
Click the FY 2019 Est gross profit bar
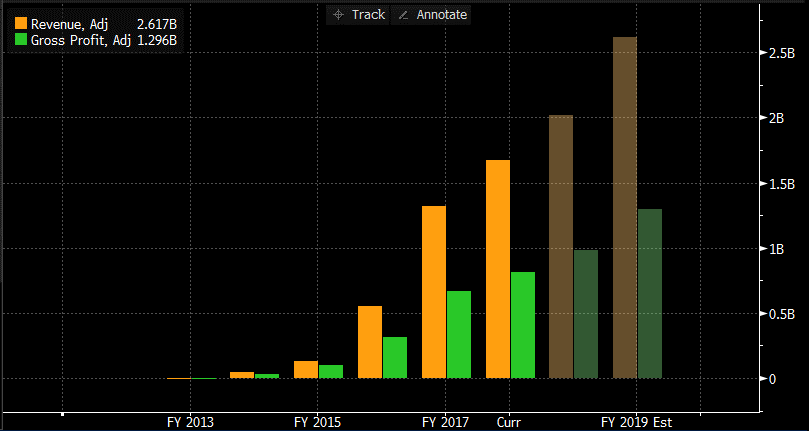(x=650, y=294)
